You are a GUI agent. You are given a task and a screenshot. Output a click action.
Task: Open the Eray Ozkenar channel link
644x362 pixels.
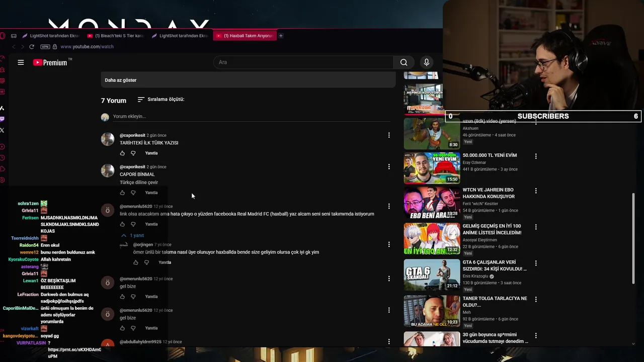coord(474,162)
